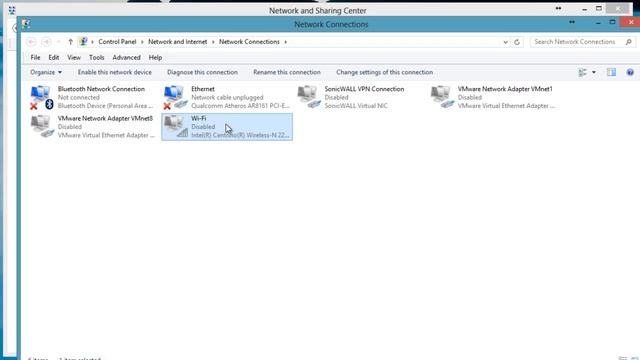Click Enable this network device

pos(115,72)
